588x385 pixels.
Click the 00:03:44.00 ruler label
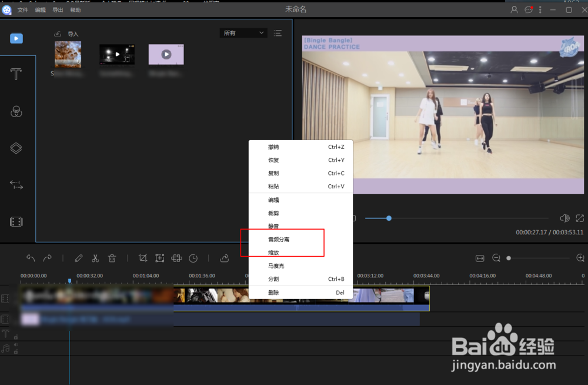(x=426, y=276)
